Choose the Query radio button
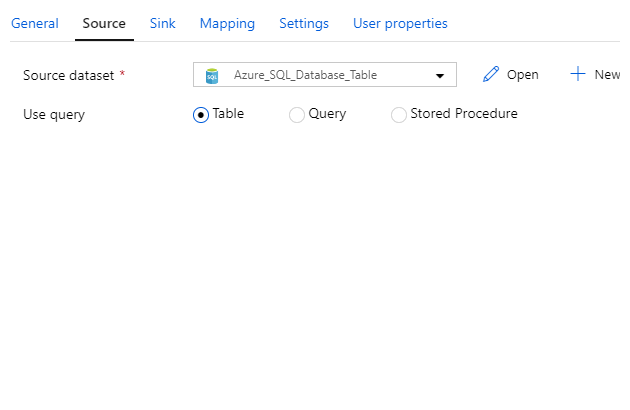Screen dimensions: 630x410 click(x=297, y=115)
